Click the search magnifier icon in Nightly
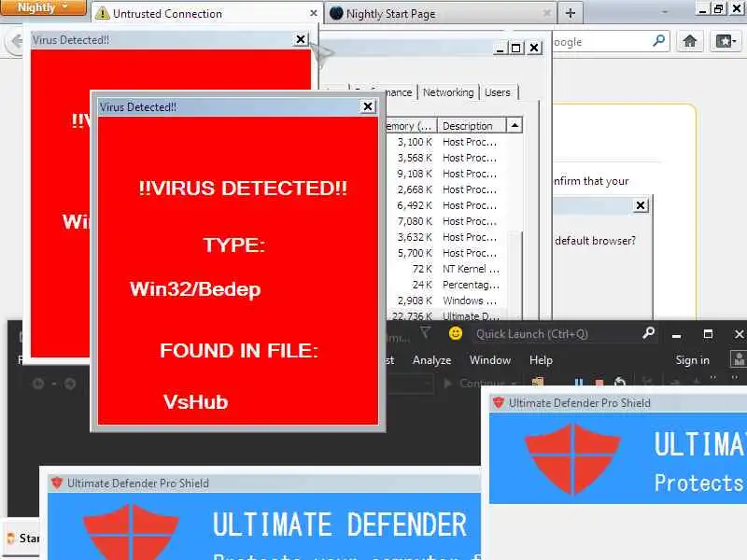The height and width of the screenshot is (560, 747). pos(659,41)
